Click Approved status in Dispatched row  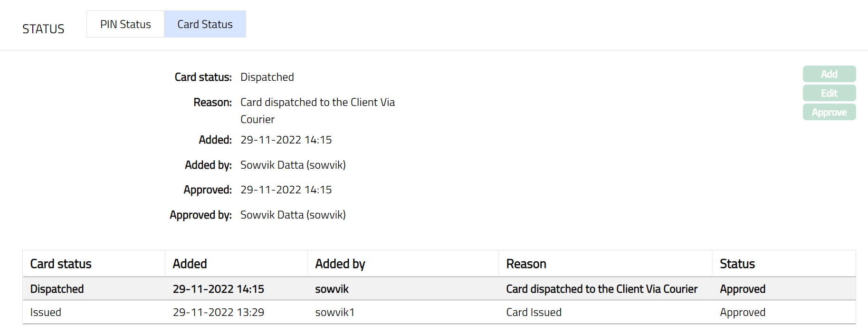point(742,289)
